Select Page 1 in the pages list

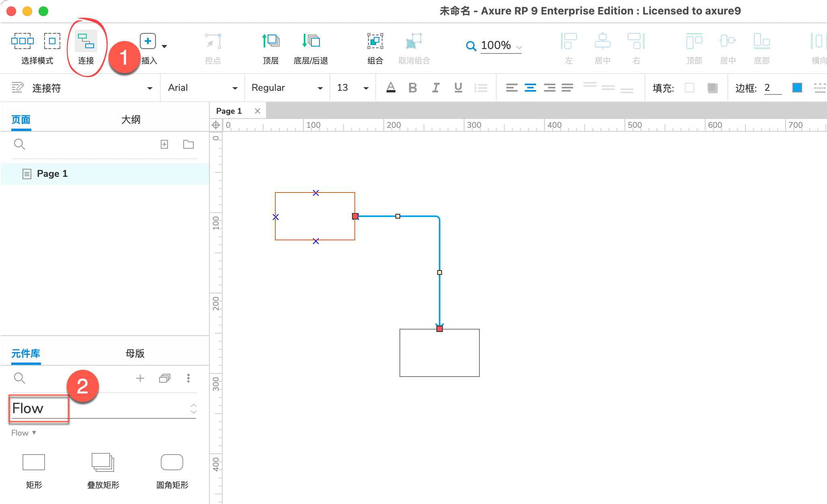coord(105,174)
